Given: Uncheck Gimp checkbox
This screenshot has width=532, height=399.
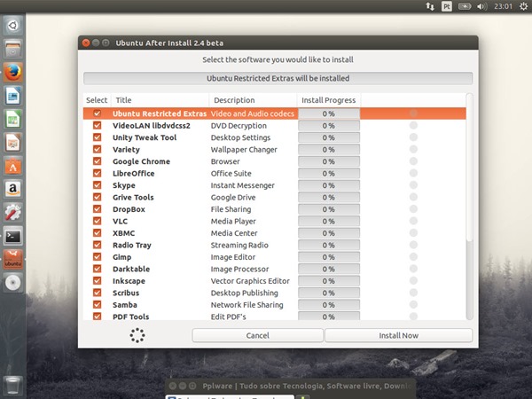Looking at the screenshot, I should point(97,256).
